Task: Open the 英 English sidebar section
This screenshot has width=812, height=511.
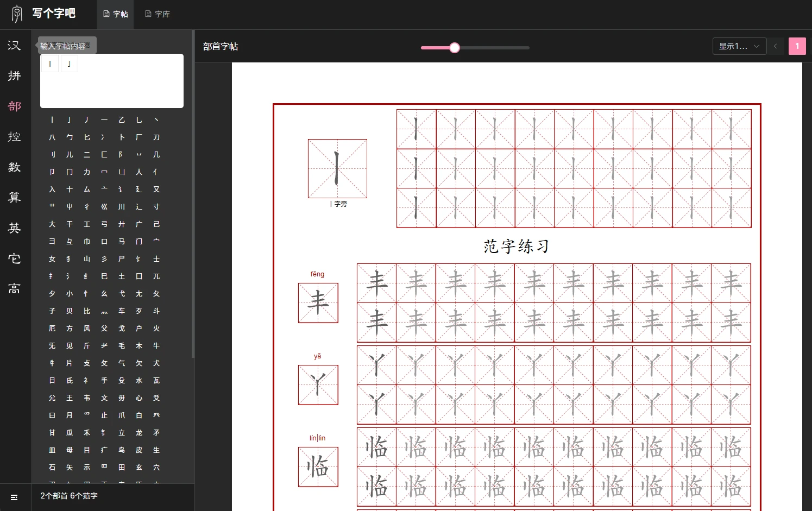Action: [x=15, y=228]
